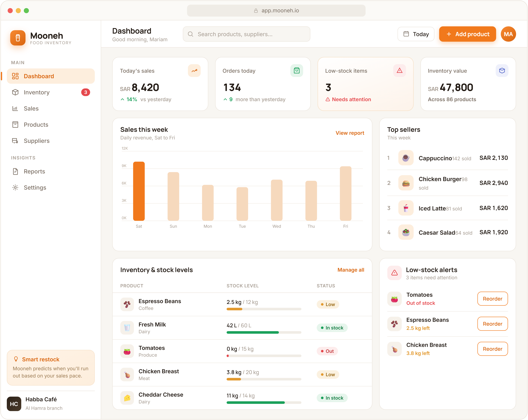
Task: Click the Fresh Milk stock level bar
Action: point(264,333)
